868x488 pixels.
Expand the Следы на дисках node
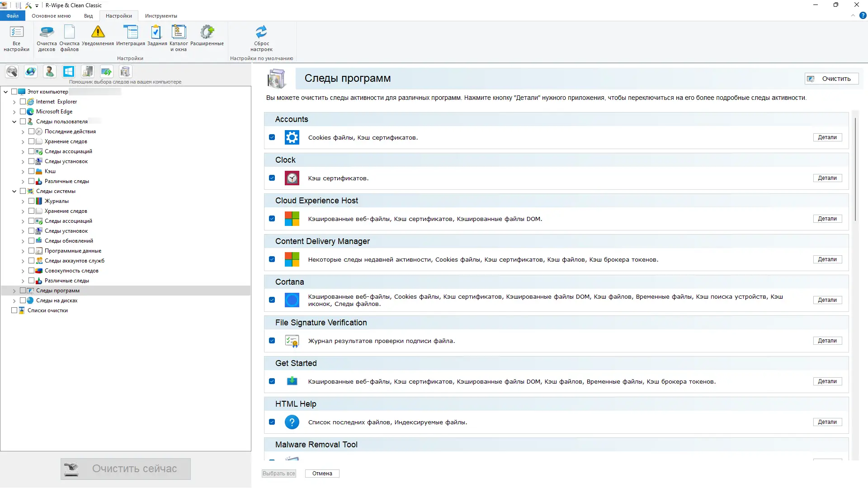coord(14,301)
